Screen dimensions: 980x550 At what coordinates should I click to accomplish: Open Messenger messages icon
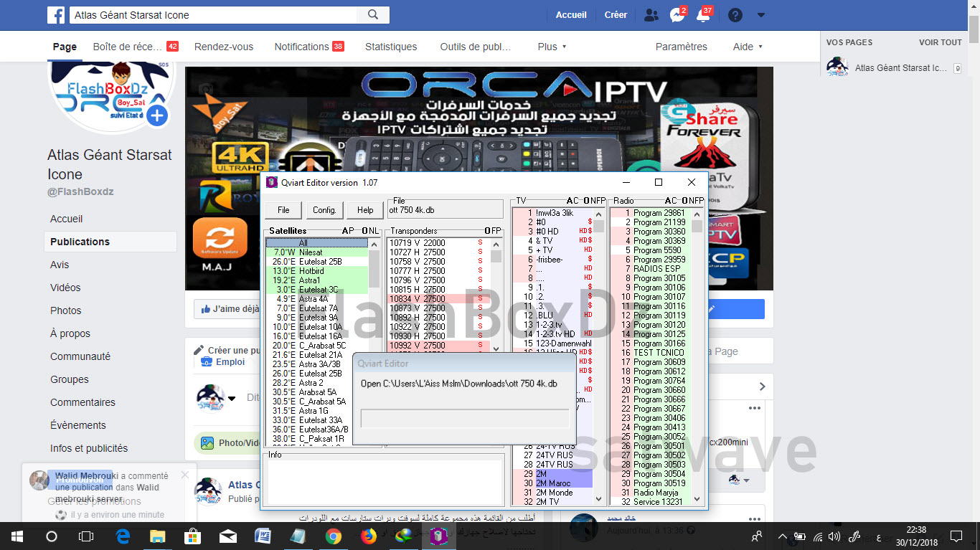tap(677, 15)
